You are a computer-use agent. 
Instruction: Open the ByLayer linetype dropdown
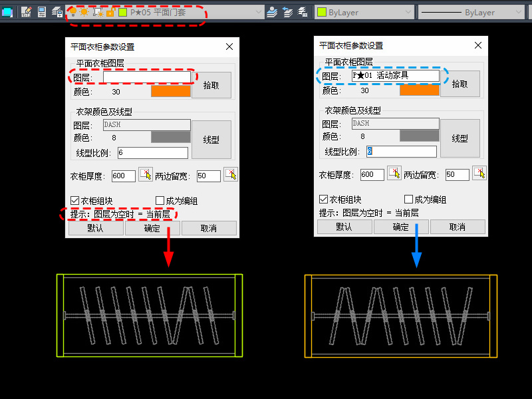471,13
